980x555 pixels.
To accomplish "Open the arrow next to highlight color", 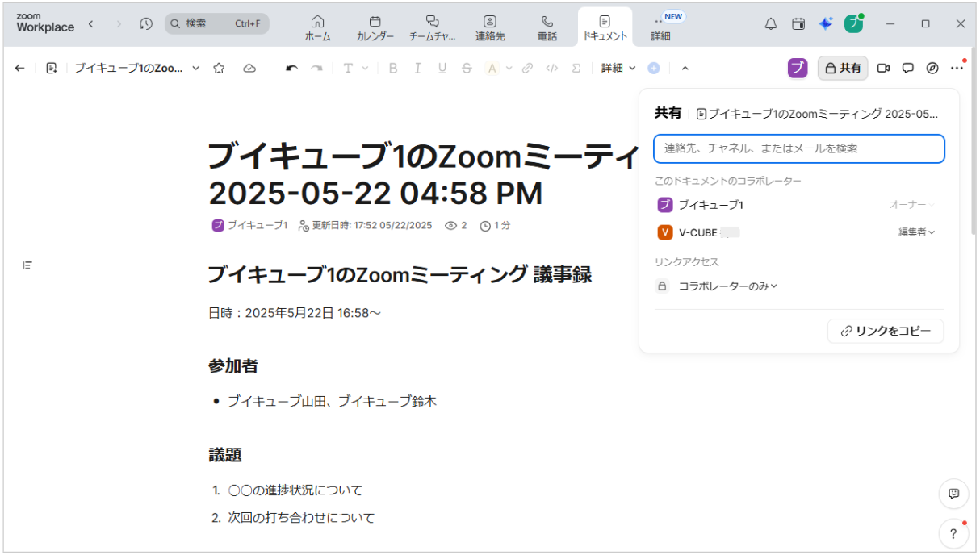I will 509,69.
